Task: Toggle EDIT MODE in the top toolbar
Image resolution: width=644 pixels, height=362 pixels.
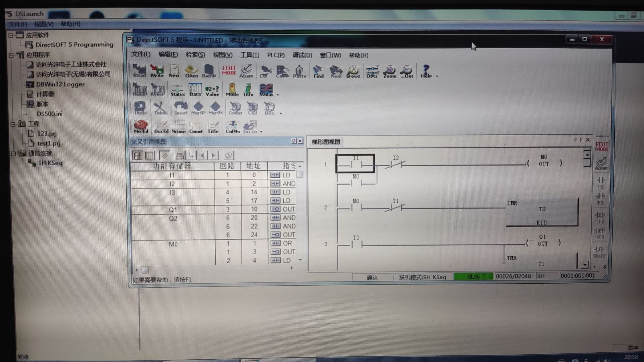Action: click(229, 70)
